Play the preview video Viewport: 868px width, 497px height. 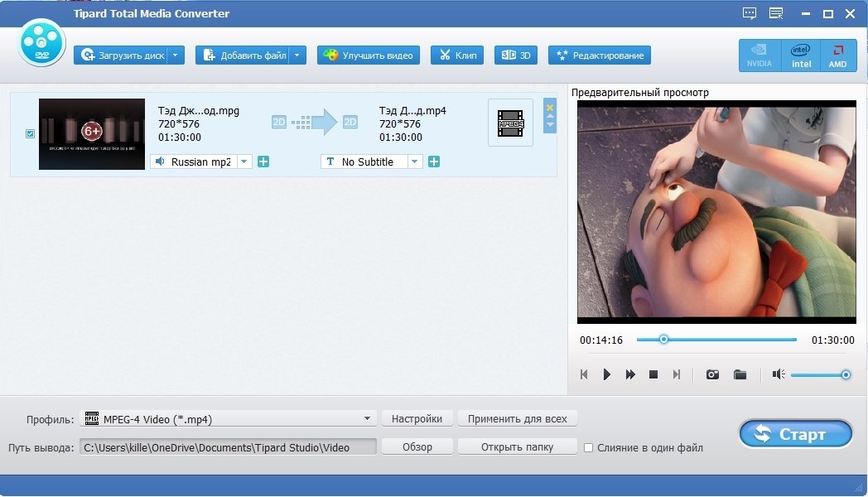(x=607, y=374)
